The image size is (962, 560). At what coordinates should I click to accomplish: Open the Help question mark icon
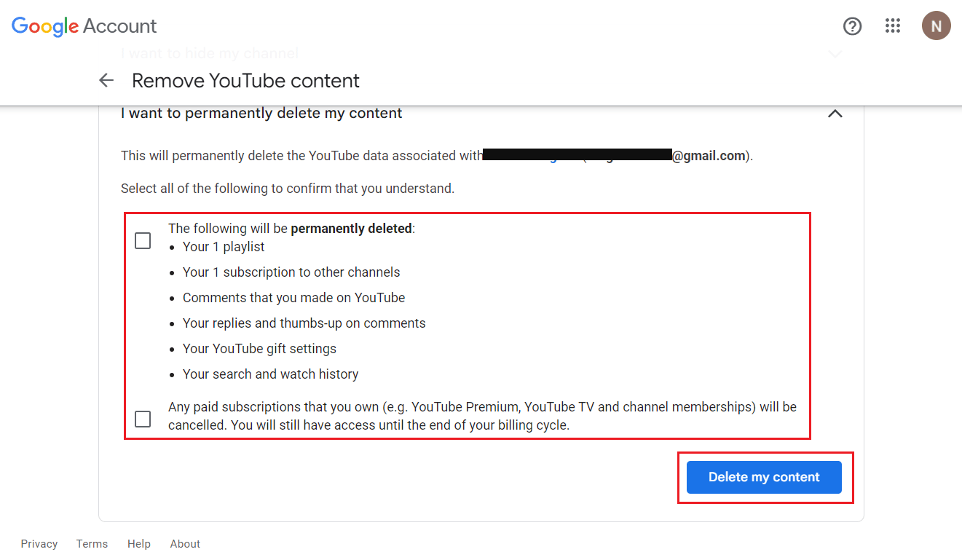point(852,26)
